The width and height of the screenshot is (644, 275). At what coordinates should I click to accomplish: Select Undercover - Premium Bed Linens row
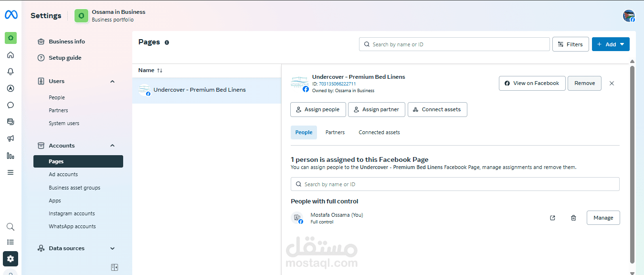coord(207,90)
